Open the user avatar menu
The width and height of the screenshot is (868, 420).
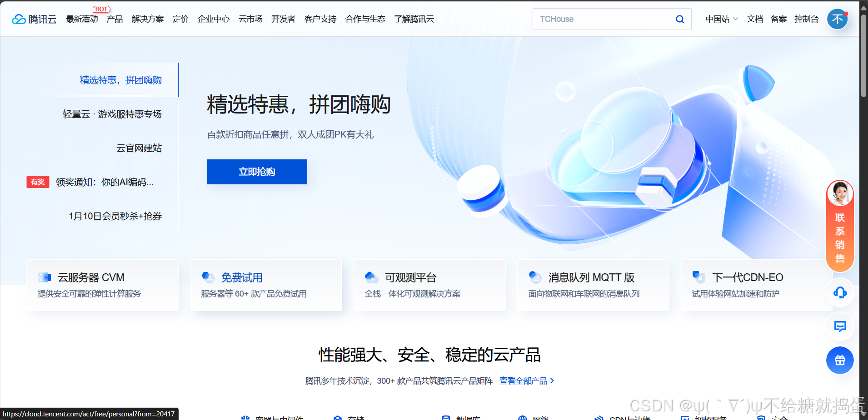point(838,19)
